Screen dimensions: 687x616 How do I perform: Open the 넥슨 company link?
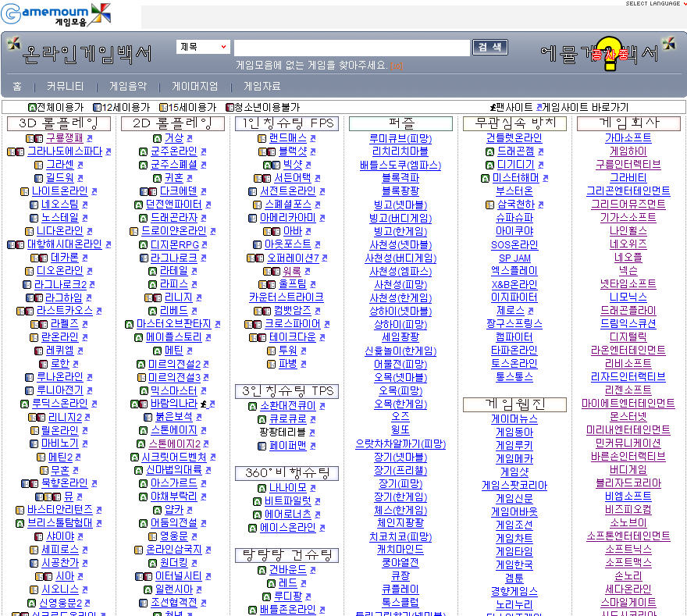tap(628, 271)
